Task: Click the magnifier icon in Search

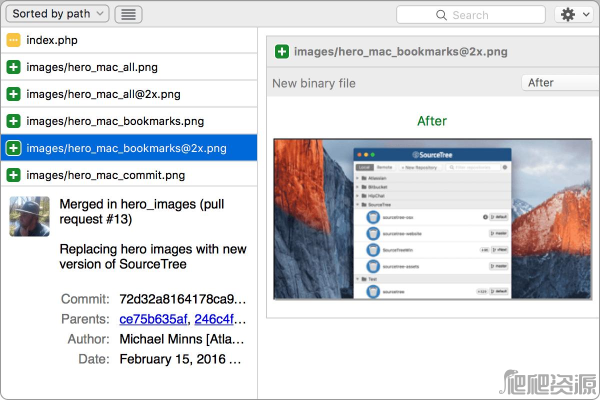Action: pyautogui.click(x=441, y=15)
